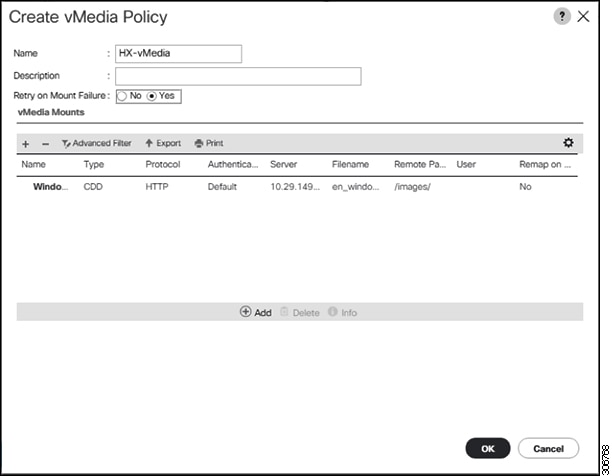Sort by the Remote Pa... column header
Image resolution: width=612 pixels, height=476 pixels.
tap(420, 164)
